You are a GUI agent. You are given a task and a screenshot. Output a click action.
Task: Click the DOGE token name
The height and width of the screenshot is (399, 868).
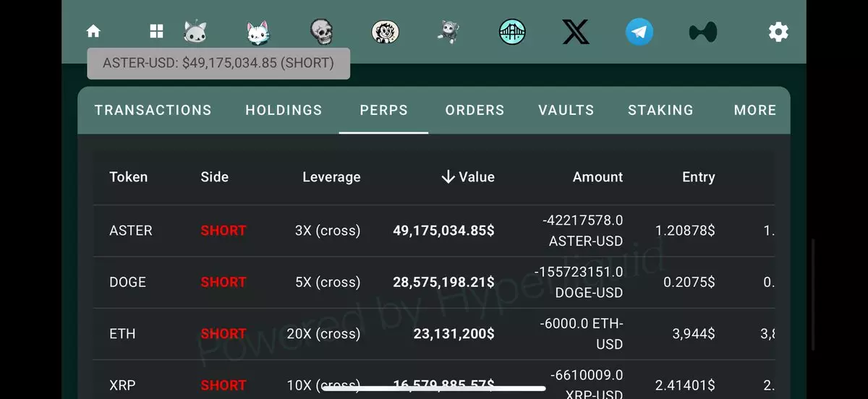(x=127, y=282)
